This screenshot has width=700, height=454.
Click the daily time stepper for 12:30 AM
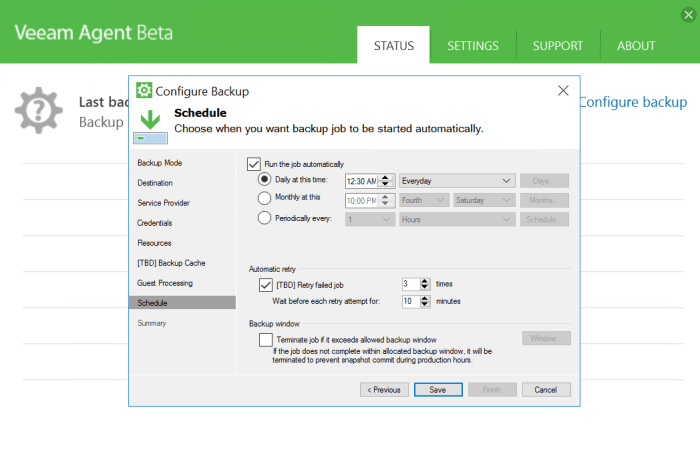[386, 181]
